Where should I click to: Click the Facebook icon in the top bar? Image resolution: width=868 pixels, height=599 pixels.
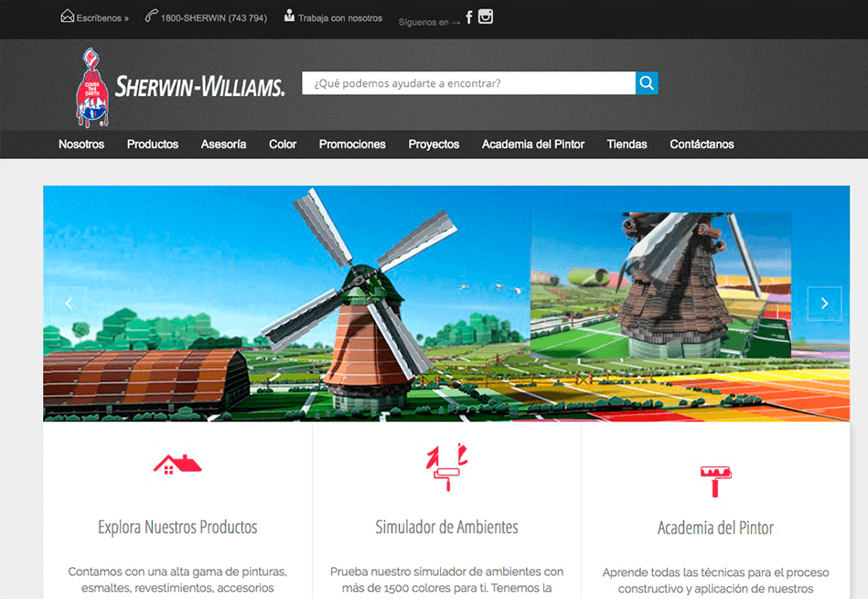point(469,16)
